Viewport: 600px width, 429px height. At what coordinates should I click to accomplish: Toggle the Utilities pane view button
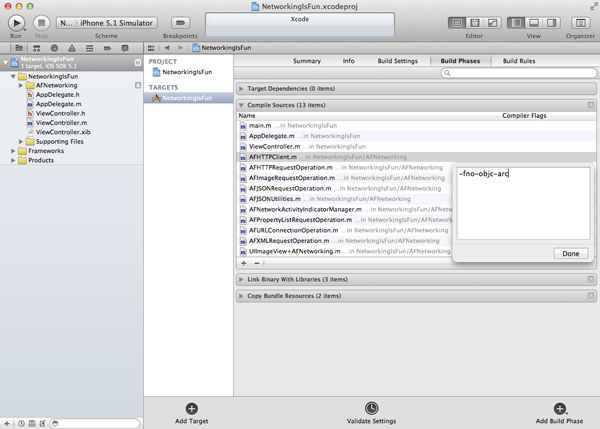pos(551,23)
